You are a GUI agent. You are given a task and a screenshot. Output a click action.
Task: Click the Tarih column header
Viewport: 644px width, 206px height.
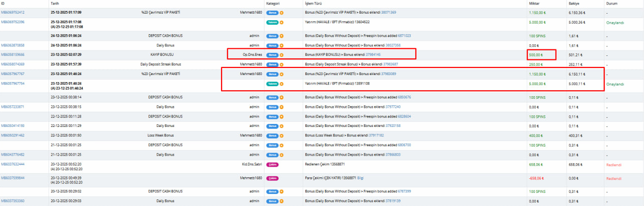pyautogui.click(x=55, y=3)
